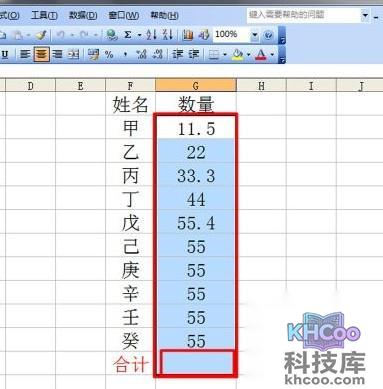Click Merge and Center icon
This screenshot has height=389, width=383.
click(x=73, y=54)
